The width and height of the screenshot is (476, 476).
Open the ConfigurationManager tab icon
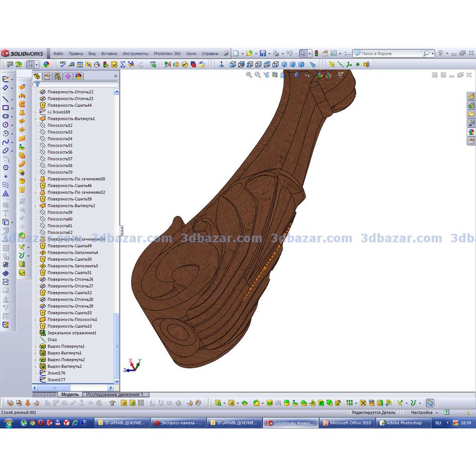pyautogui.click(x=58, y=76)
